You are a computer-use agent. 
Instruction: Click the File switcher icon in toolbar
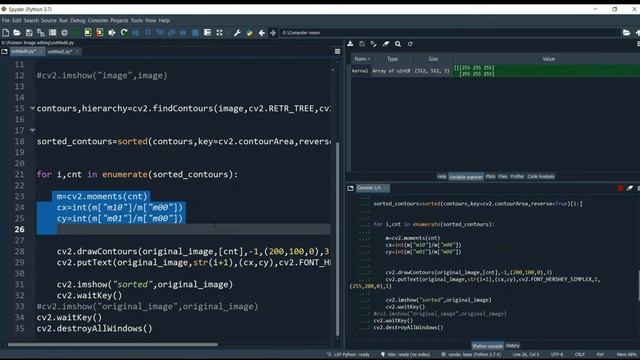(x=53, y=33)
